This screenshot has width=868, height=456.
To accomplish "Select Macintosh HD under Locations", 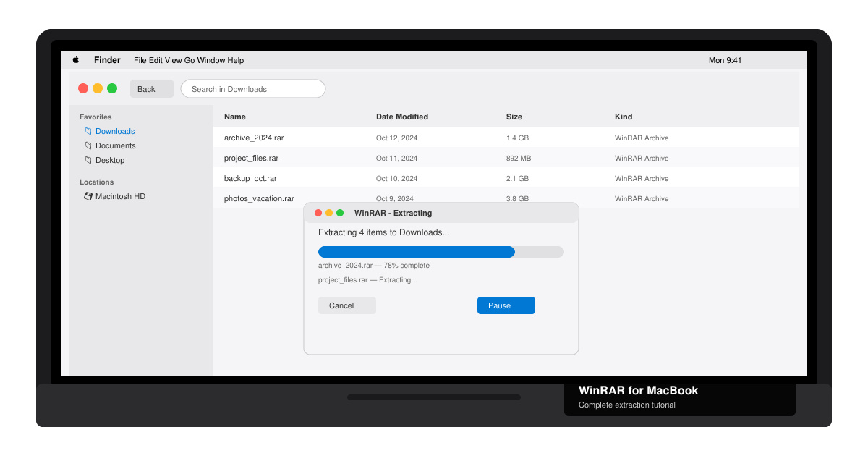I will 120,196.
